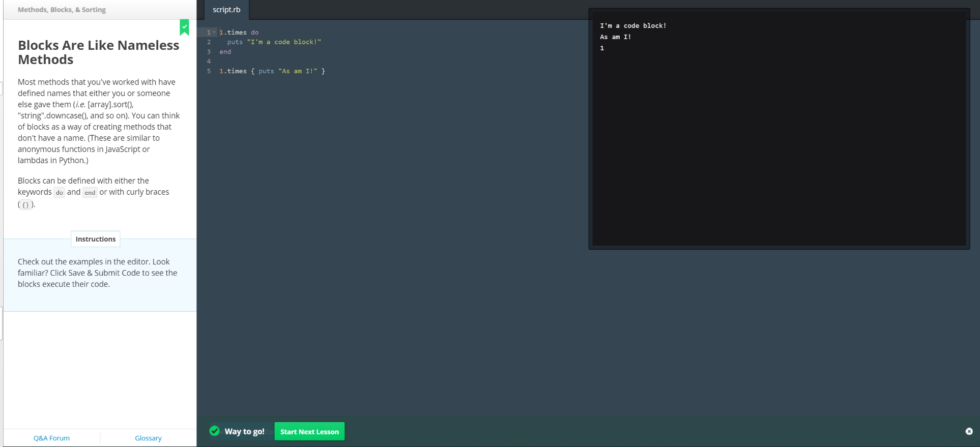
Task: Click the lesson title Blocks Are Like Nameless Methods
Action: point(98,52)
